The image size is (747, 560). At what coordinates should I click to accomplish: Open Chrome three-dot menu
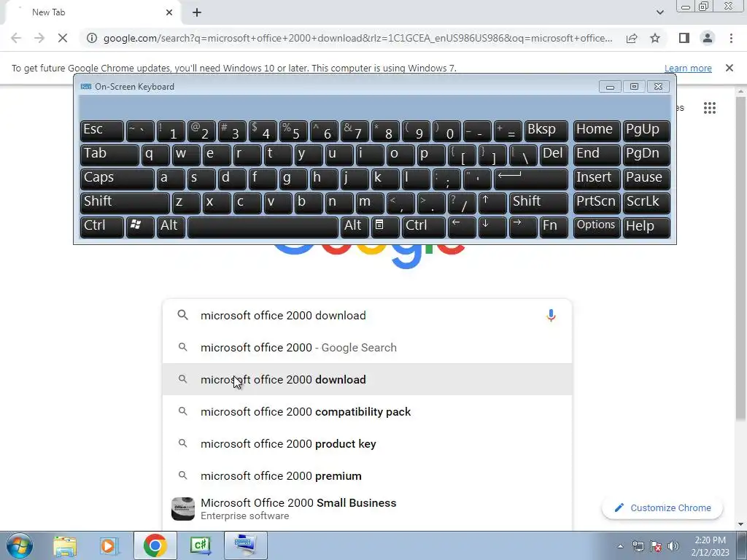[x=731, y=38]
